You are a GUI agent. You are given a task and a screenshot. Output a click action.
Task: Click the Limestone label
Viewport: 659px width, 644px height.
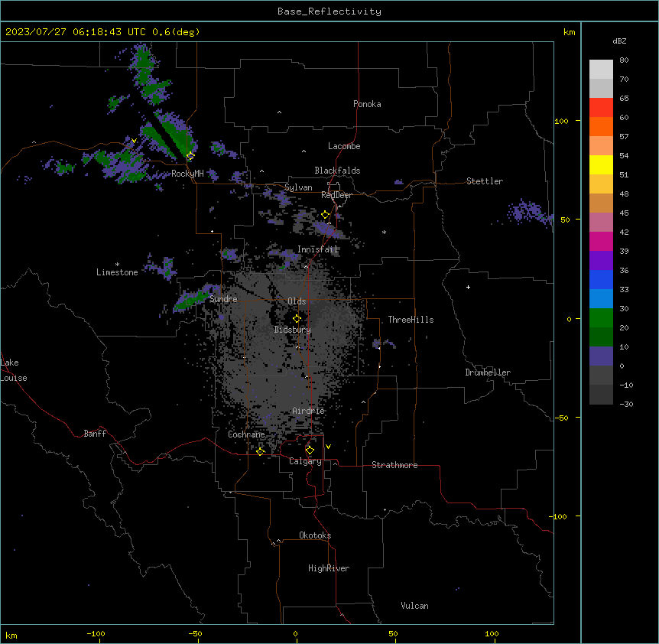click(117, 272)
